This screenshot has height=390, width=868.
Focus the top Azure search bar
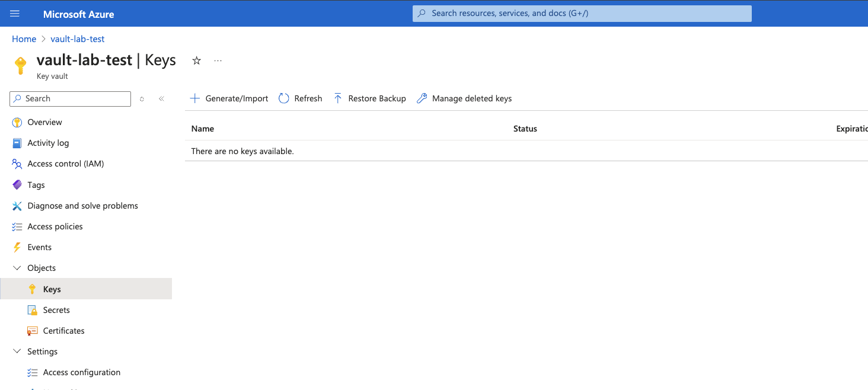coord(581,13)
